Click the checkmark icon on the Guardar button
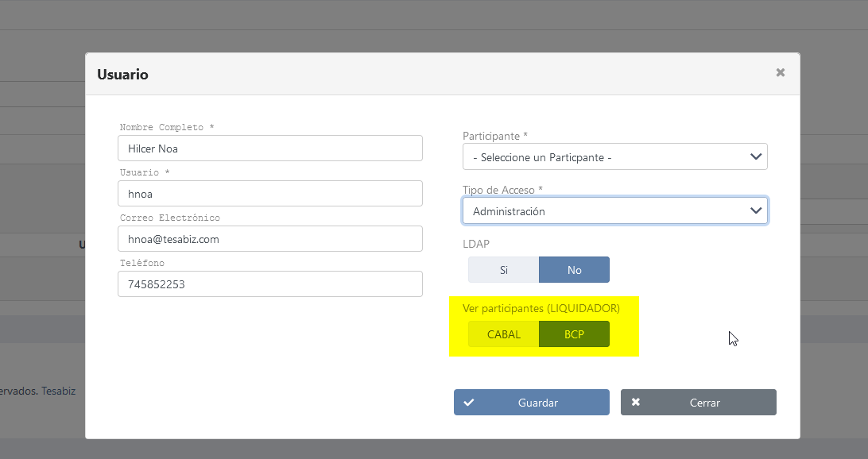This screenshot has width=868, height=459. click(x=469, y=403)
